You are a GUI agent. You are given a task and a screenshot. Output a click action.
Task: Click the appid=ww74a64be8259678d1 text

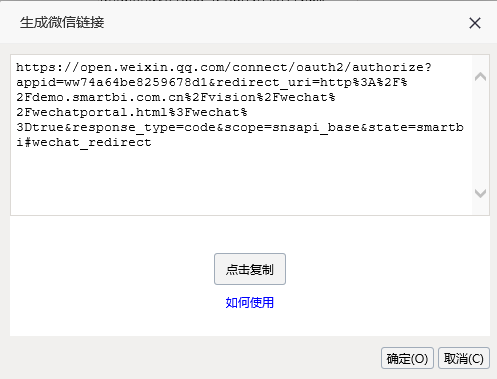(x=112, y=82)
